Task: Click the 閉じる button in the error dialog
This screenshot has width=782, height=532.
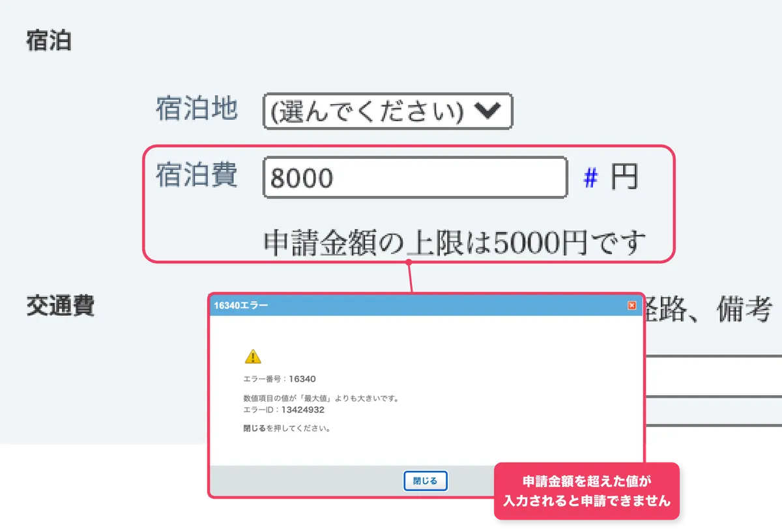Action: coord(426,481)
